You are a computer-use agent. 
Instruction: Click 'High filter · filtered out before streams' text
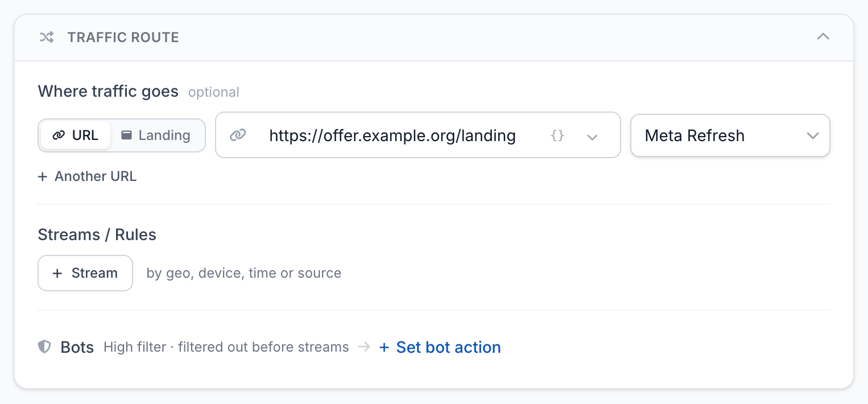[226, 347]
